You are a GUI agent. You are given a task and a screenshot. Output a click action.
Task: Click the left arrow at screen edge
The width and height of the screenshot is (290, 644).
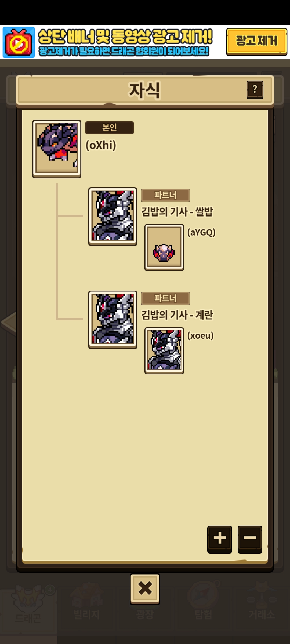[9, 323]
